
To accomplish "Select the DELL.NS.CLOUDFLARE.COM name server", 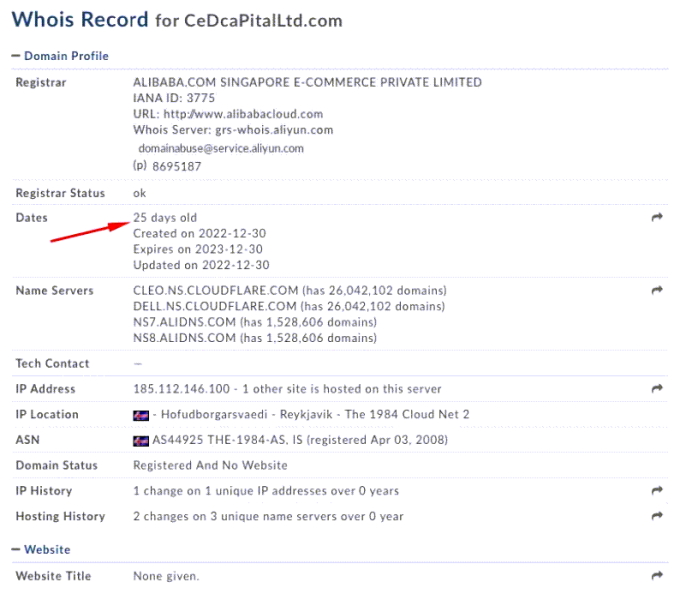I will (x=214, y=306).
